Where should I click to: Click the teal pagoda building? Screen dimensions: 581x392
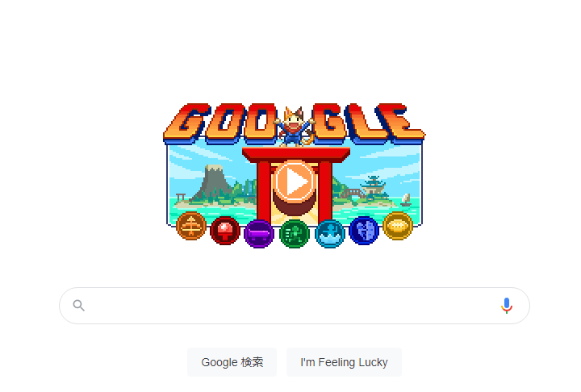coord(373,186)
